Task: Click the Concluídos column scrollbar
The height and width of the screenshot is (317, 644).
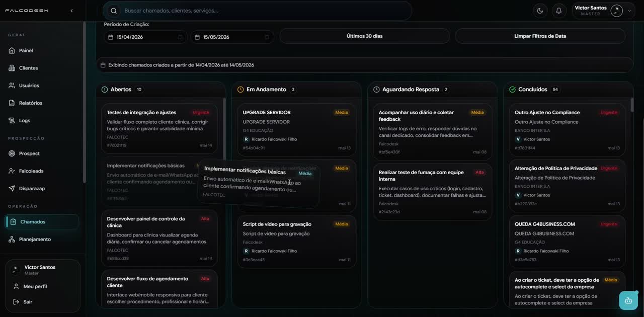Action: [632, 105]
